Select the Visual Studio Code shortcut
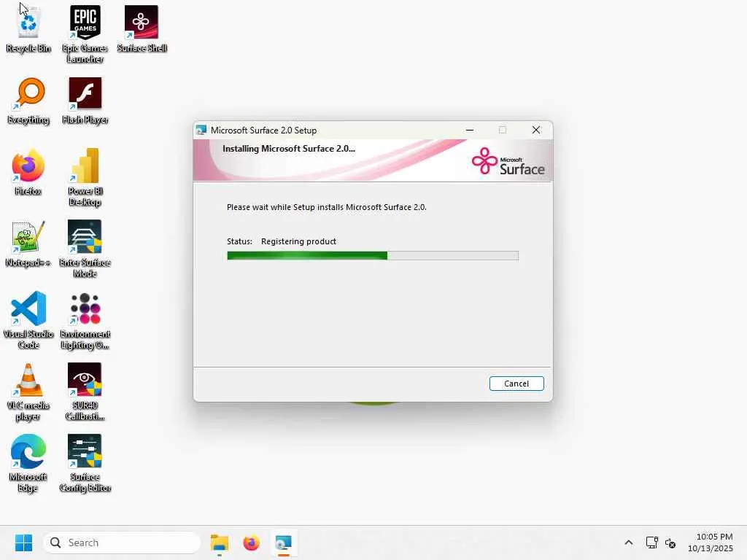The image size is (747, 560). 28,320
